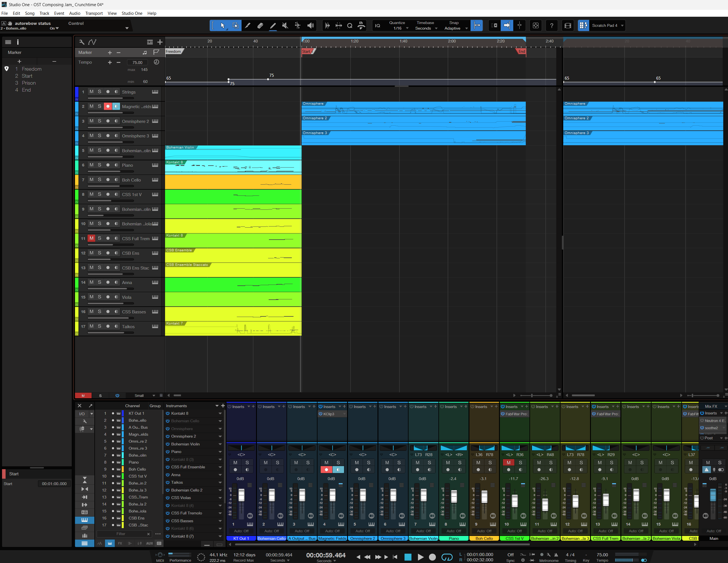728x563 pixels.
Task: Adjust the Strings track volume slider
Action: (x=111, y=98)
